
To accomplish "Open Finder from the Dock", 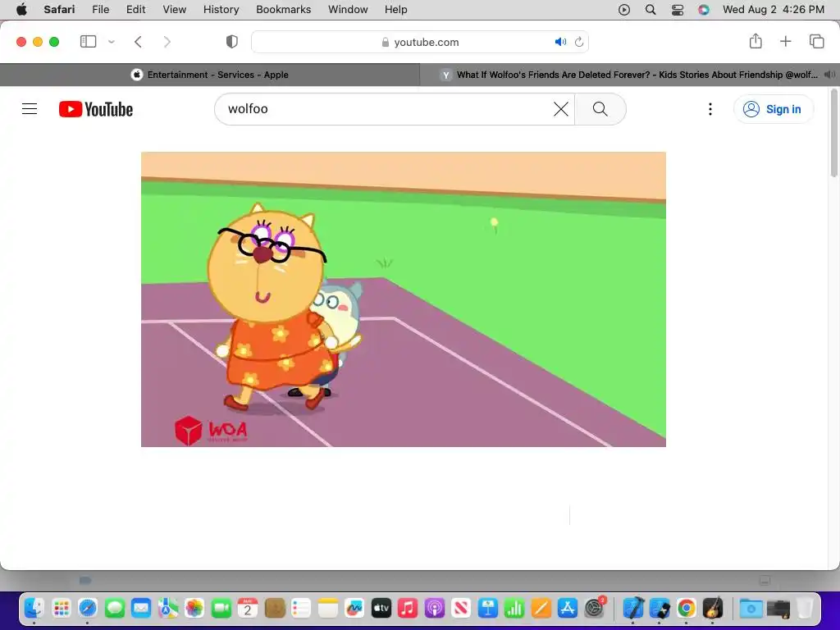I will [x=34, y=609].
